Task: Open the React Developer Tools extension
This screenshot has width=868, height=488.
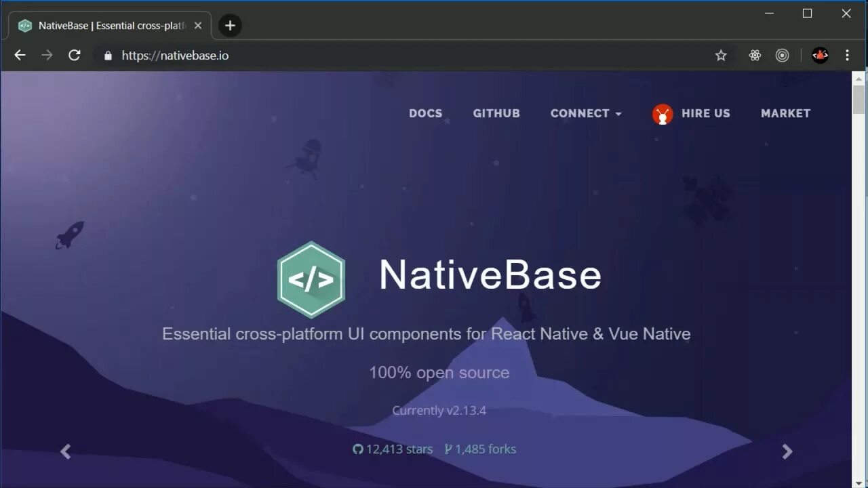Action: click(755, 56)
